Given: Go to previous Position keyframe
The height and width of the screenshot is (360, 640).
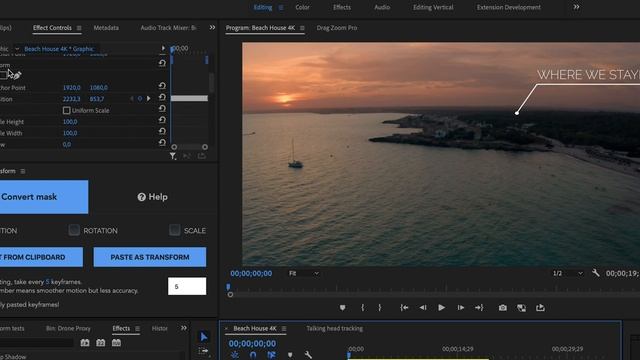Looking at the screenshot, I should [132, 99].
